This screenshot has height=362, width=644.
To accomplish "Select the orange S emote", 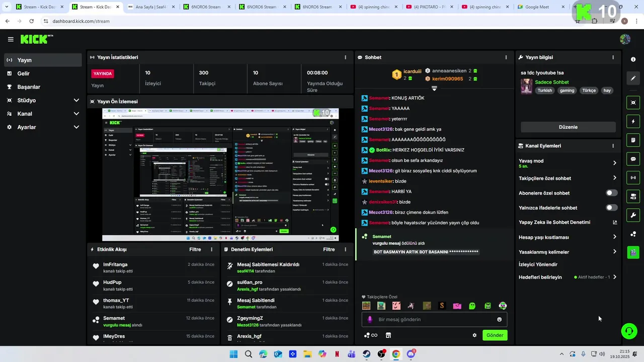I will pyautogui.click(x=442, y=306).
